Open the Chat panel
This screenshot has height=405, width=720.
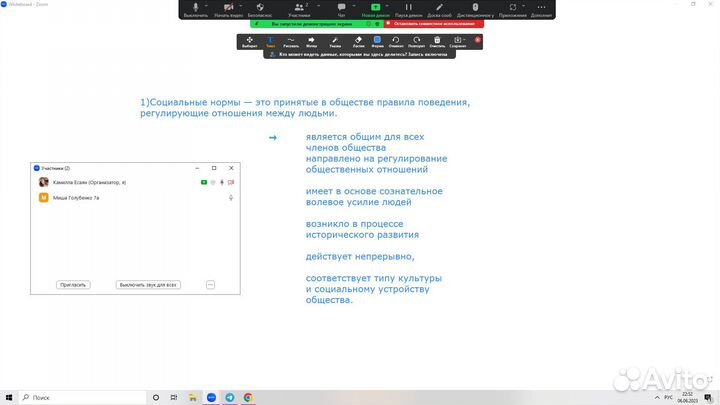pyautogui.click(x=341, y=9)
